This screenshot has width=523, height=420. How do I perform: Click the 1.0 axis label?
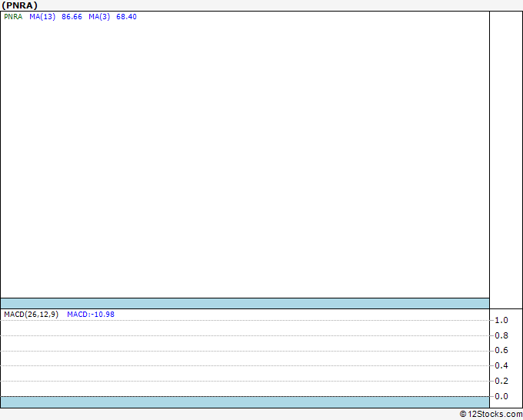[x=501, y=320]
